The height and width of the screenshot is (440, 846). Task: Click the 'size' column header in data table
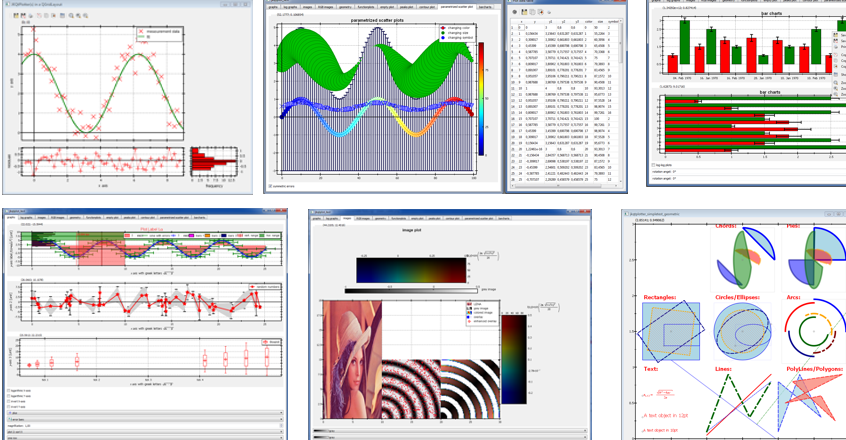point(601,22)
